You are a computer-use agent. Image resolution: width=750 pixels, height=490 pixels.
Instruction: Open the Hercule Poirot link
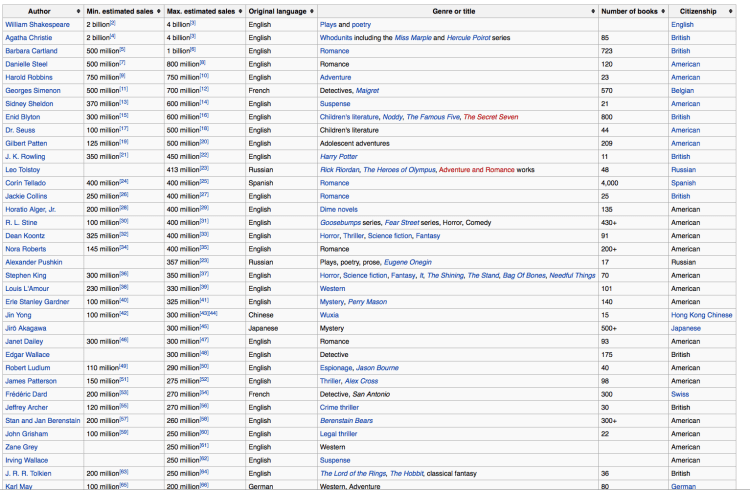click(x=468, y=38)
